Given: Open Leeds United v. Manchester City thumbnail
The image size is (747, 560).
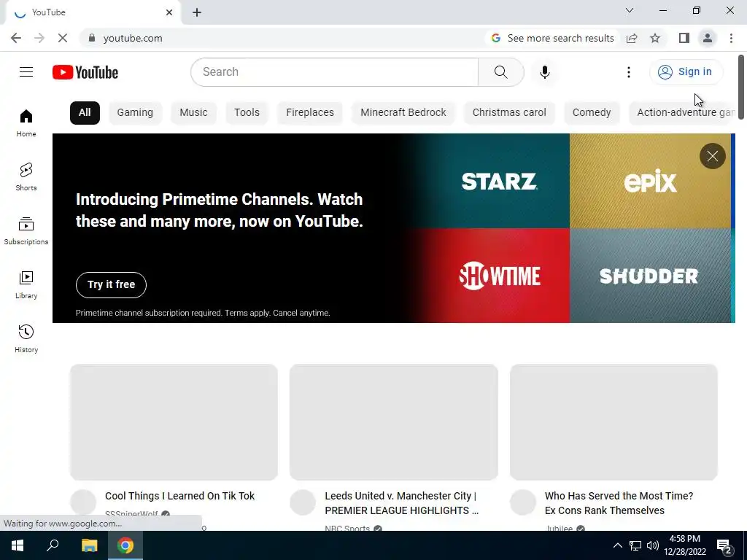Looking at the screenshot, I should (394, 422).
